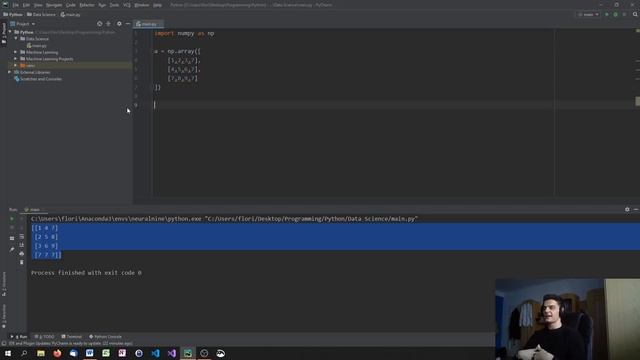Open the VCS menu
Viewport: 640px width, 360px height.
127,5
